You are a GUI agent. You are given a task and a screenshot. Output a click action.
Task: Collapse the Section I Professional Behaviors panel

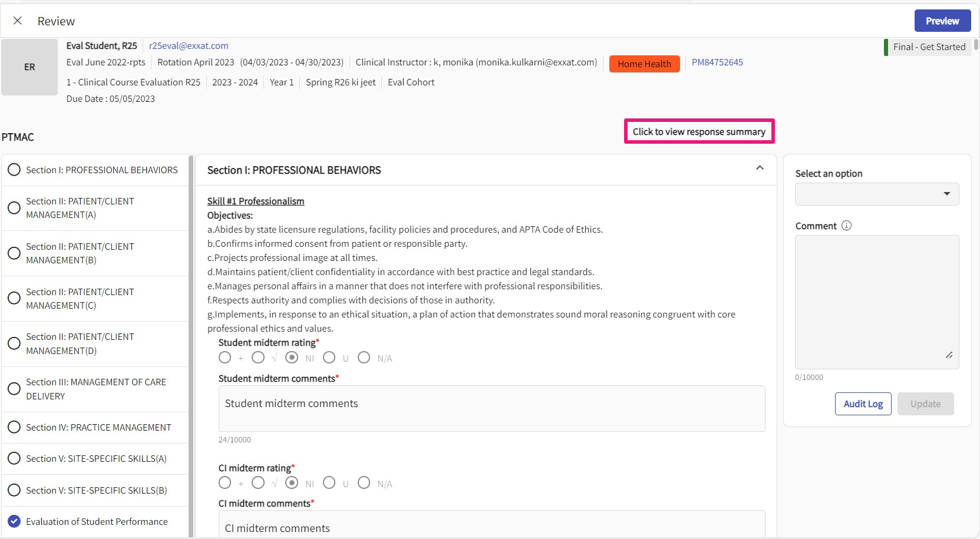point(760,168)
